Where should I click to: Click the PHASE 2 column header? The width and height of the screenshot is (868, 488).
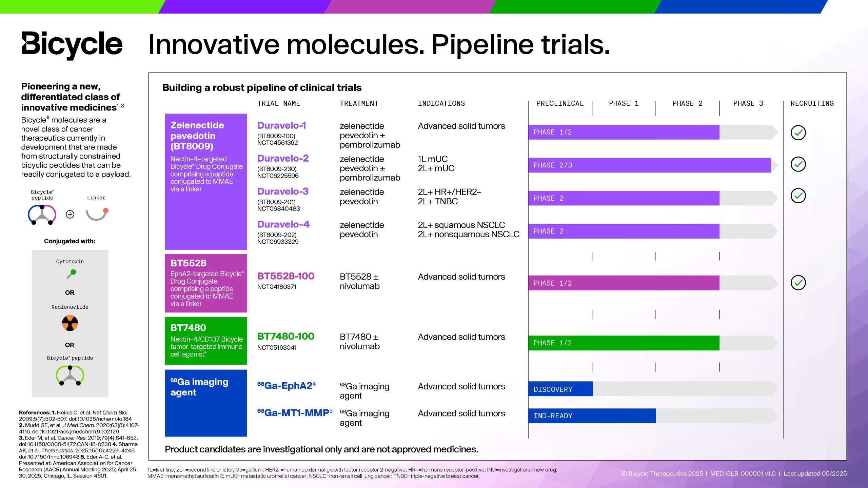(x=687, y=103)
